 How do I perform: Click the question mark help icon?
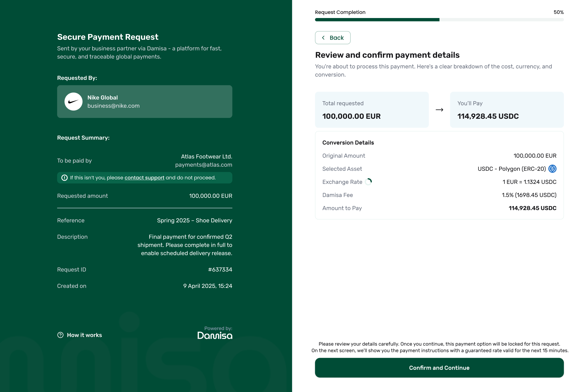[x=60, y=335]
